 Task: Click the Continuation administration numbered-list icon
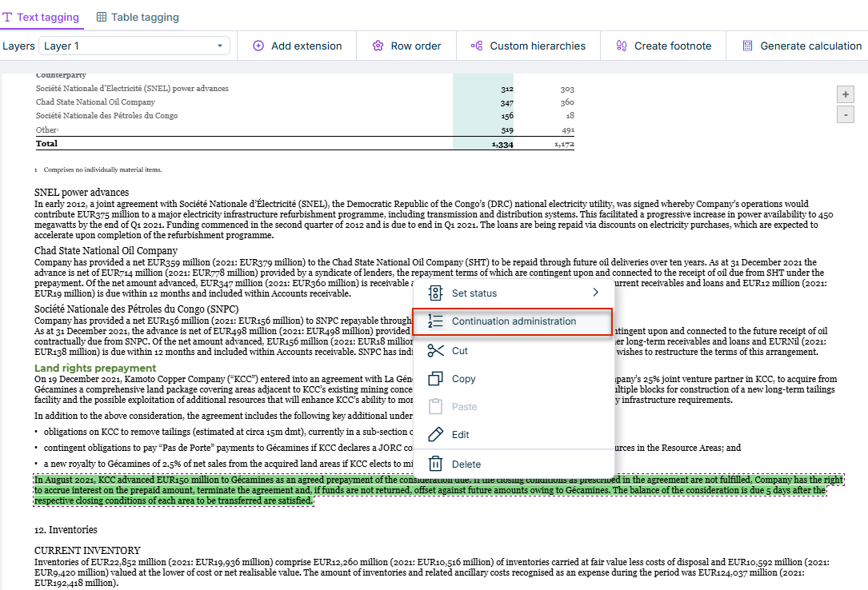coord(436,321)
